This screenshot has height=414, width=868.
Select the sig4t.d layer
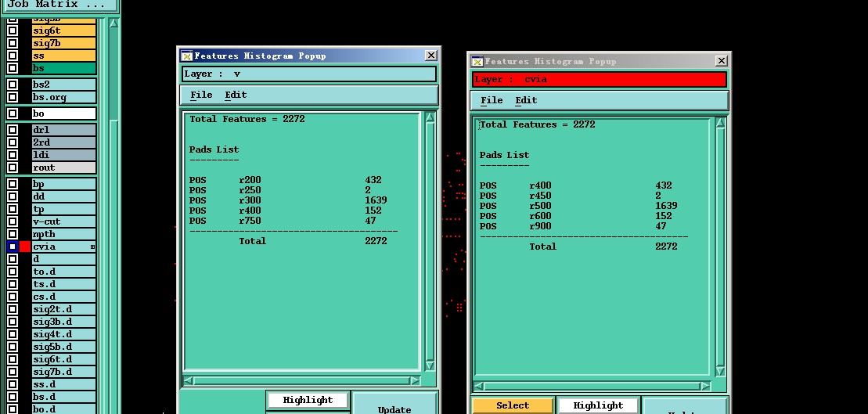tap(64, 334)
